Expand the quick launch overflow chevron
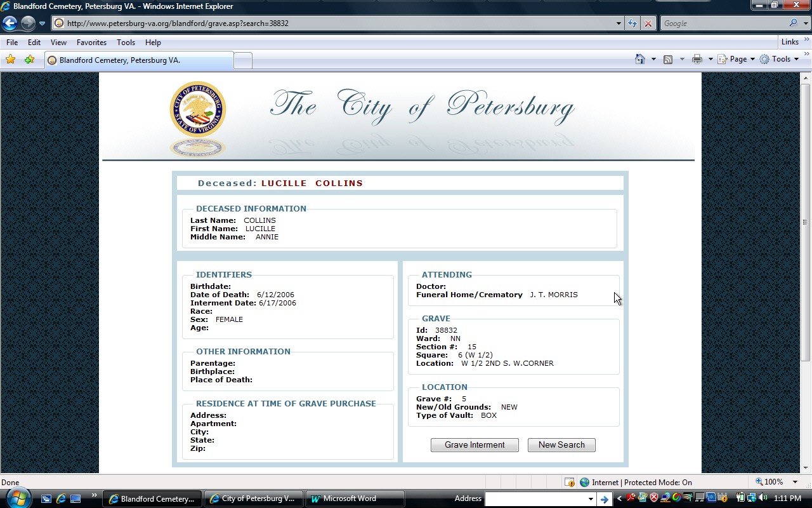The height and width of the screenshot is (508, 812). tap(95, 495)
